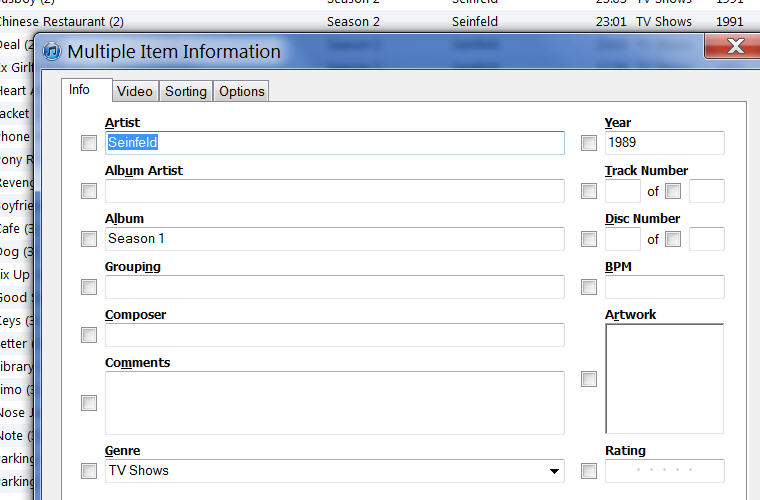760x500 pixels.
Task: Tick the Genre checkbox
Action: point(89,471)
